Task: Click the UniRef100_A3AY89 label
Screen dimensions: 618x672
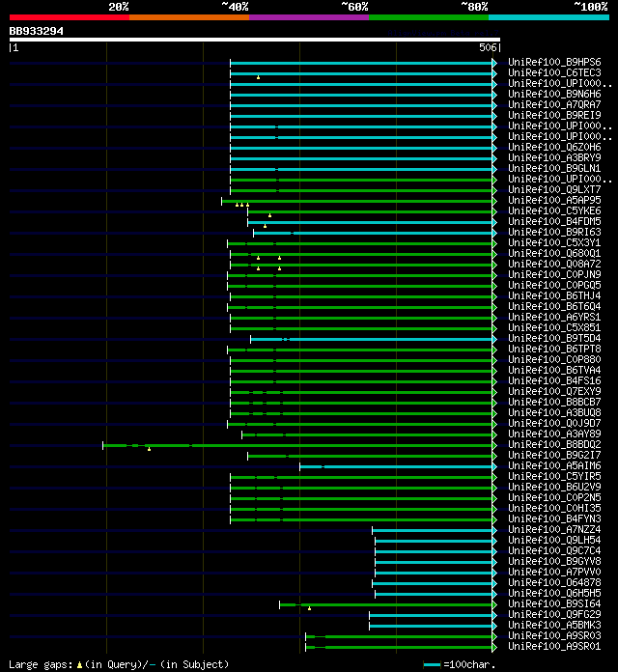Action: point(554,434)
